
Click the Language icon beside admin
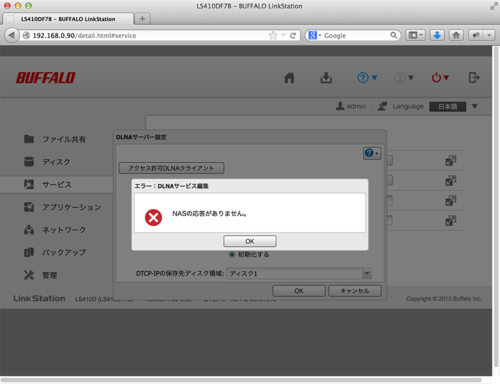click(382, 106)
